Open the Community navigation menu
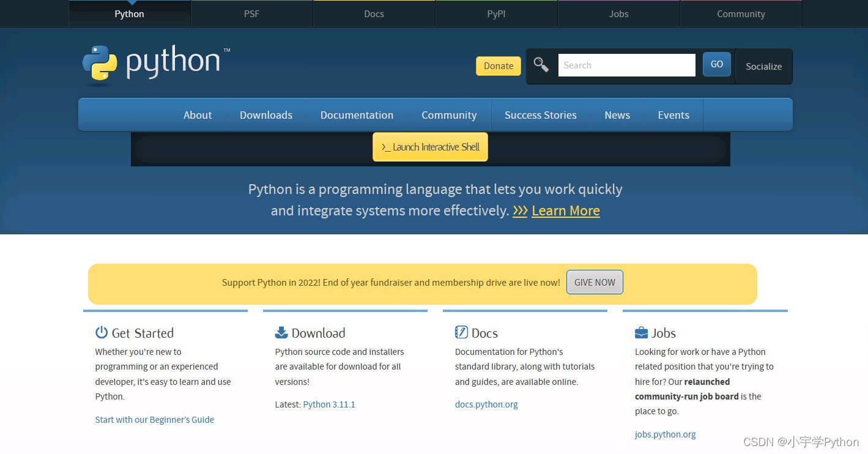868x454 pixels. click(449, 115)
